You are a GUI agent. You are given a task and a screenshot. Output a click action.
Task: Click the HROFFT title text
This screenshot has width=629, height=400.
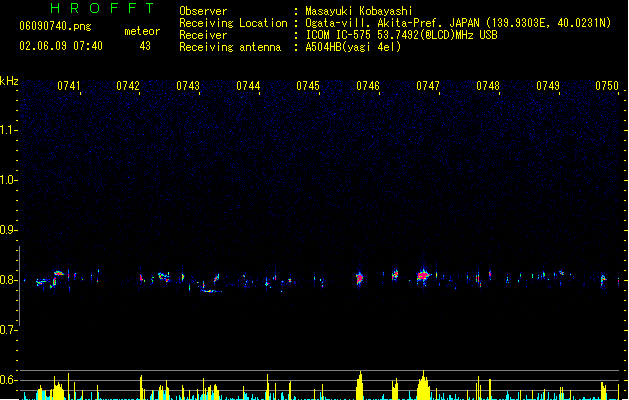coord(102,8)
